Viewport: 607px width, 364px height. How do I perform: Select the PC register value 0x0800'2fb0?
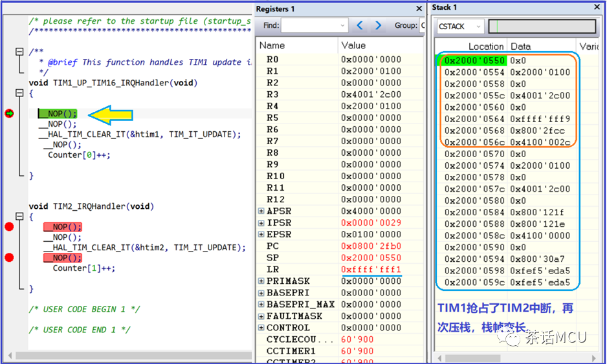click(371, 246)
